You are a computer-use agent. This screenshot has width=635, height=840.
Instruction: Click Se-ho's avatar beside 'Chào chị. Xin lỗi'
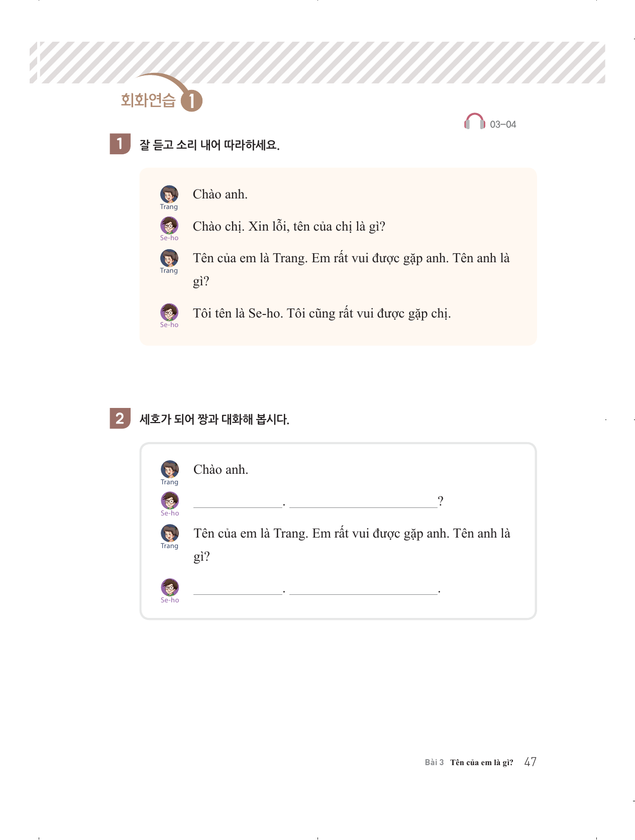point(169,226)
